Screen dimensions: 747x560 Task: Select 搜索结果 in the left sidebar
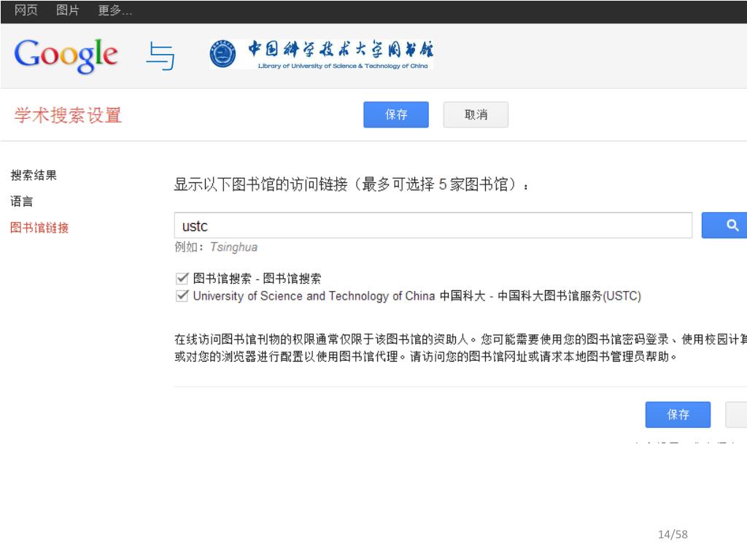click(x=34, y=175)
